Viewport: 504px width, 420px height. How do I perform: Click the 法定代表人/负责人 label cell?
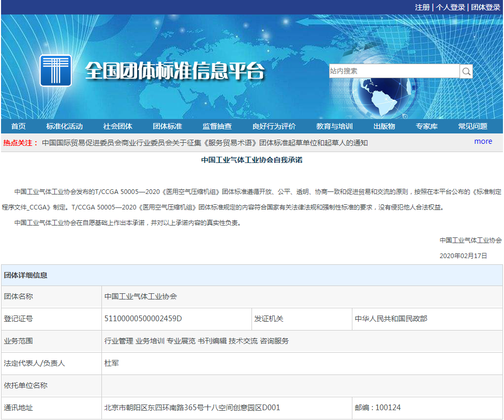point(51,364)
